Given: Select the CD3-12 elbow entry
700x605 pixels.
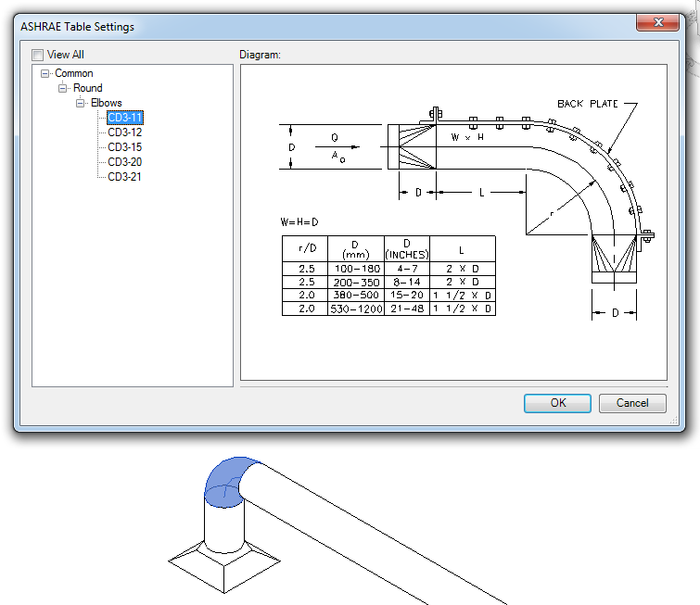Looking at the screenshot, I should point(125,132).
